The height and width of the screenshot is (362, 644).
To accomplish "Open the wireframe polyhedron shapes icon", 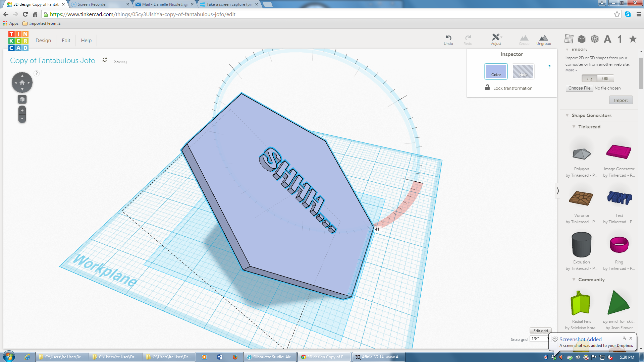I will click(595, 39).
